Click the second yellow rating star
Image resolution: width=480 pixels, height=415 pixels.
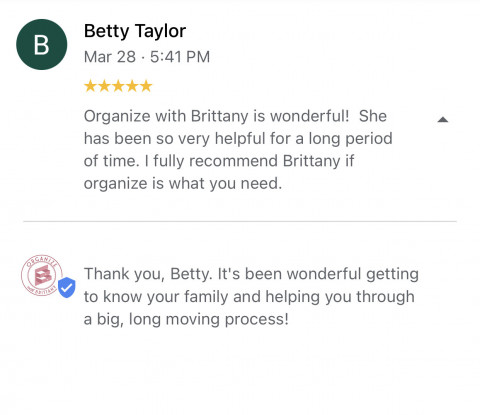point(104,86)
